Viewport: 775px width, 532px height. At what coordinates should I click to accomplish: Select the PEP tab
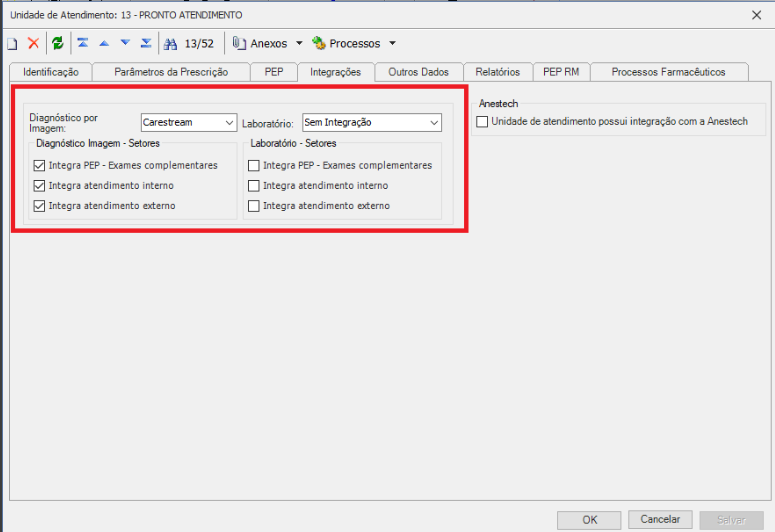point(273,72)
